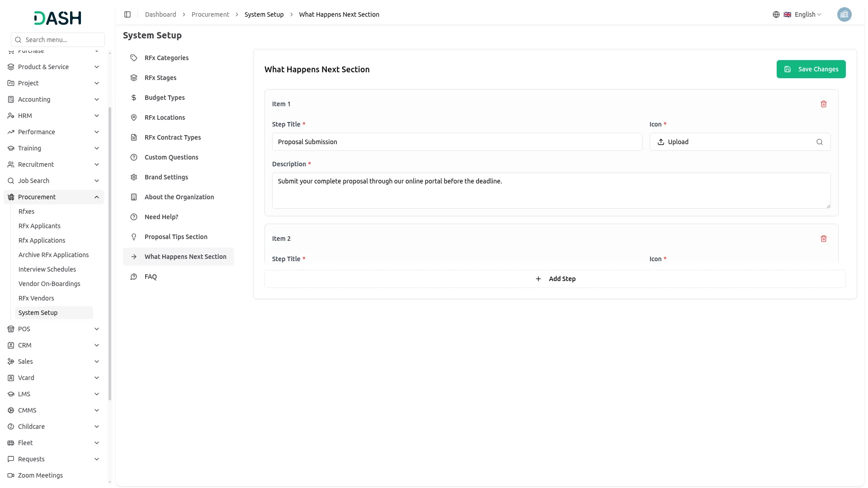Click the RFx Locations pin icon
This screenshot has width=868, height=488.
tap(134, 117)
